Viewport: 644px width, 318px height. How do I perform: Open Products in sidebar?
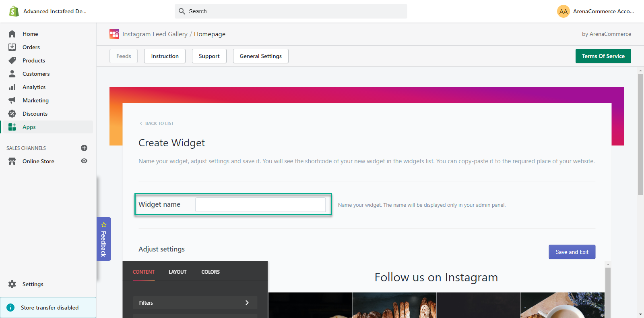[x=34, y=60]
